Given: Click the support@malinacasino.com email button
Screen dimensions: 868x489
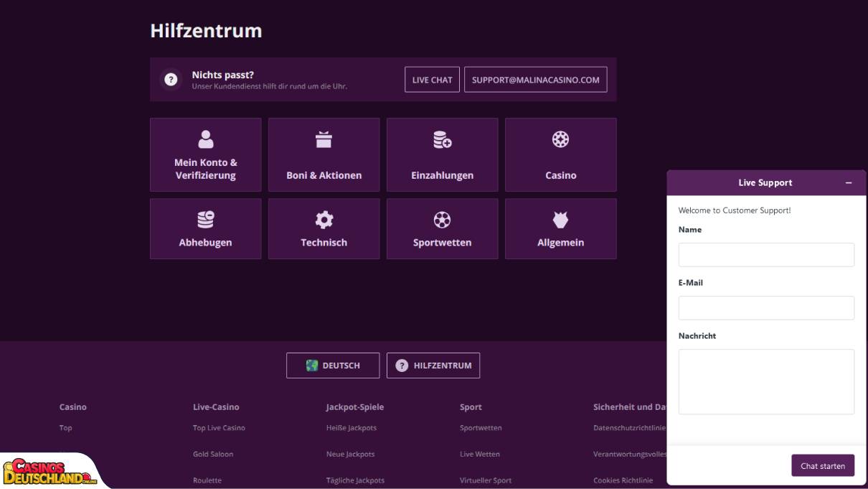Looking at the screenshot, I should pos(535,80).
